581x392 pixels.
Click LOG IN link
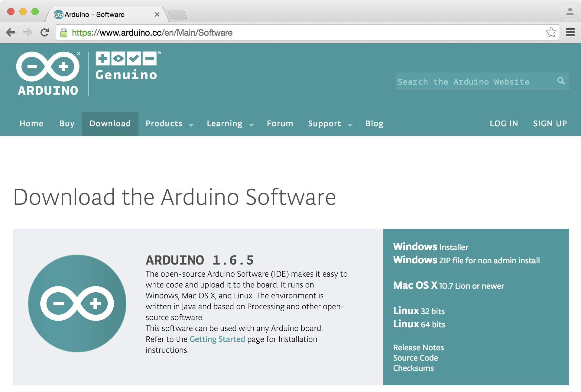click(504, 124)
